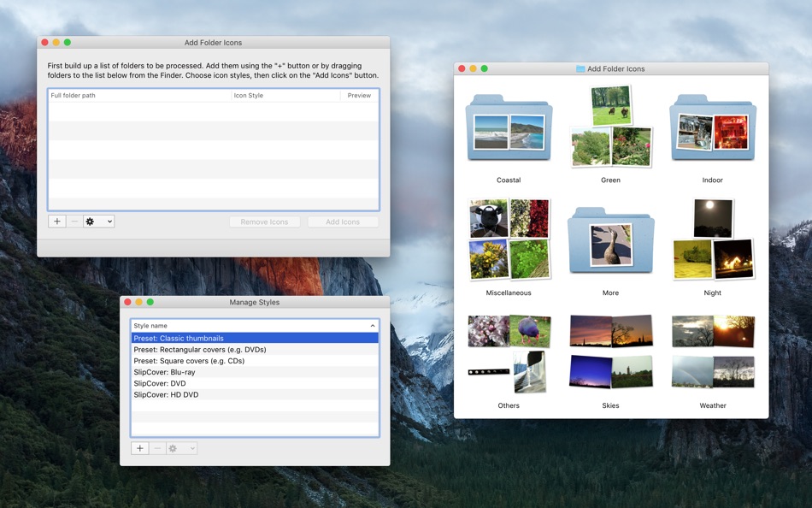Select the Miscellaneous folder icon
This screenshot has width=812, height=508.
tap(509, 240)
